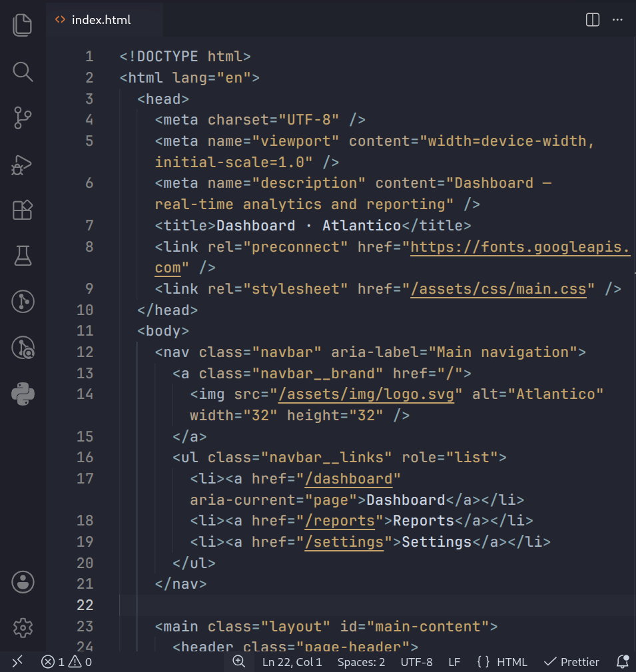Click the charset "UTF-8" attribute value
The width and height of the screenshot is (636, 672).
(308, 120)
